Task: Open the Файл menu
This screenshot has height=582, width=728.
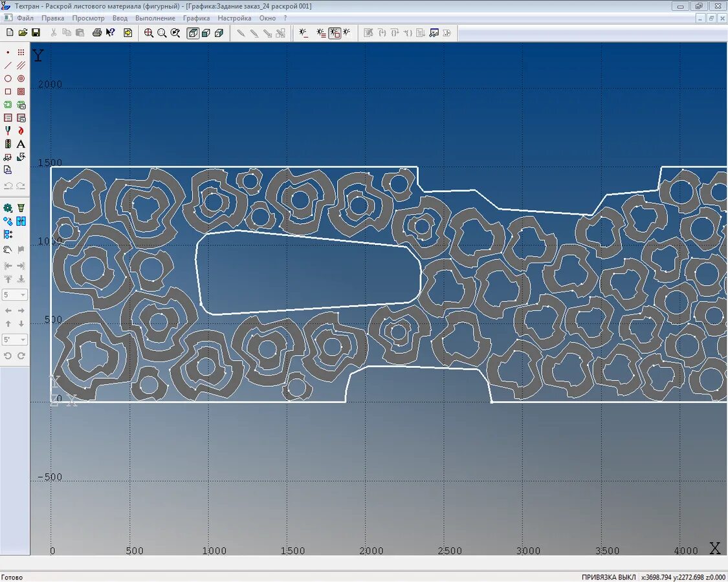Action: (x=25, y=18)
